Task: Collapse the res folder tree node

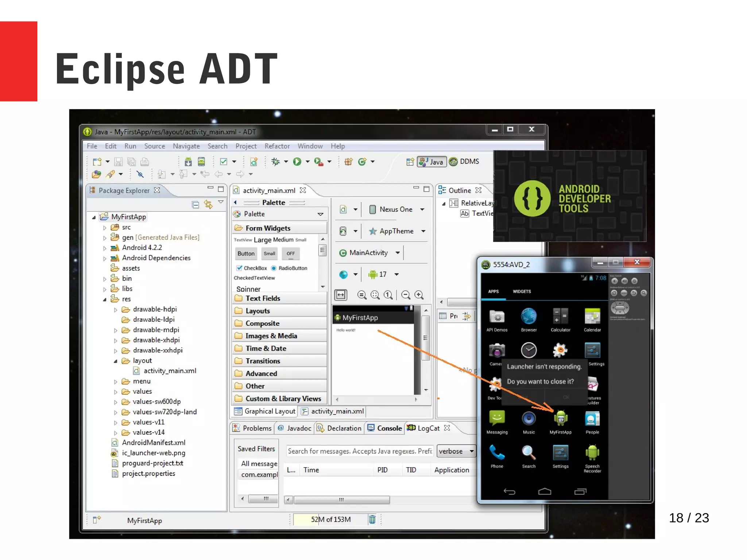Action: [105, 300]
